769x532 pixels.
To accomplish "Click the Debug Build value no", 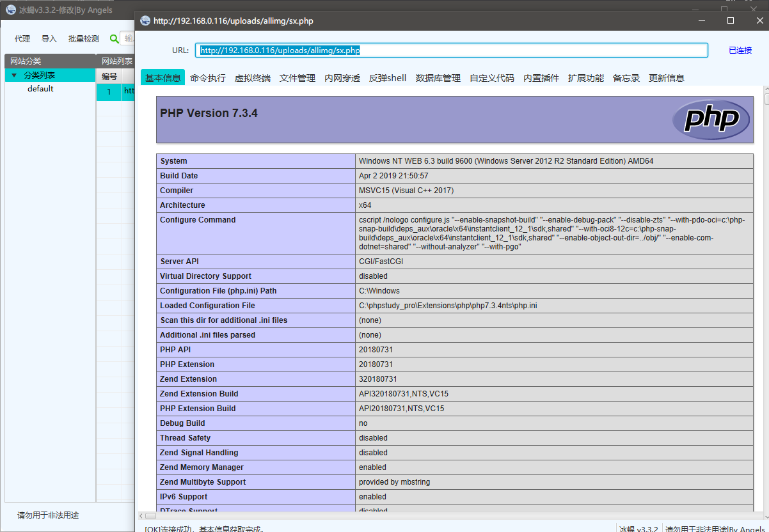I will click(x=363, y=423).
